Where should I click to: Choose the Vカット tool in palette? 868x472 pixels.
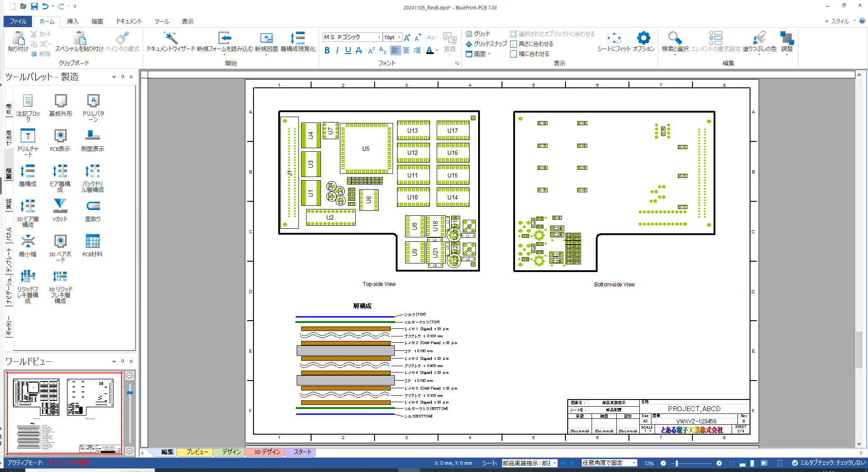pos(60,206)
